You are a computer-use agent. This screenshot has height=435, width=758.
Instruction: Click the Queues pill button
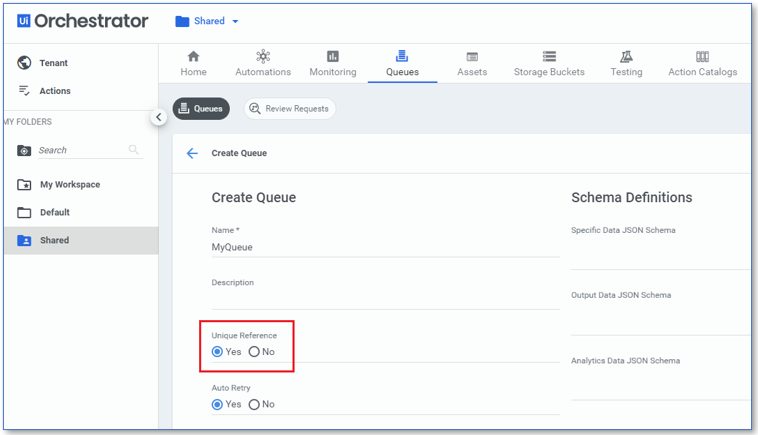point(201,108)
